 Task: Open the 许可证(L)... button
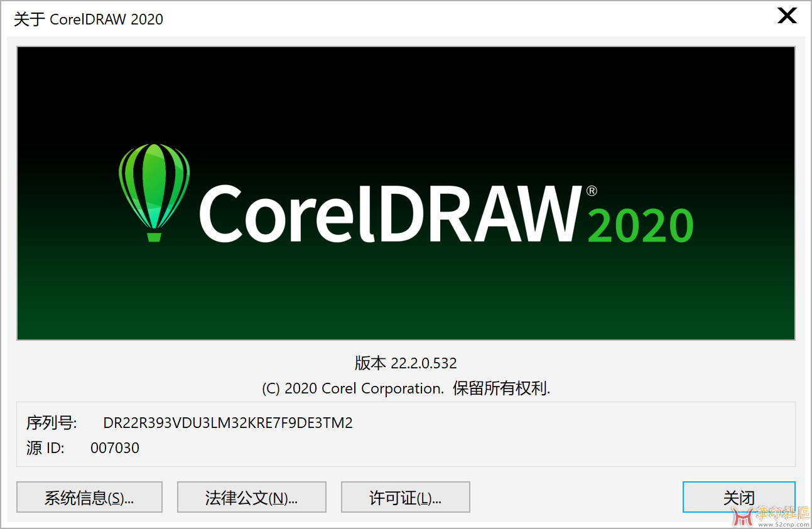(406, 498)
